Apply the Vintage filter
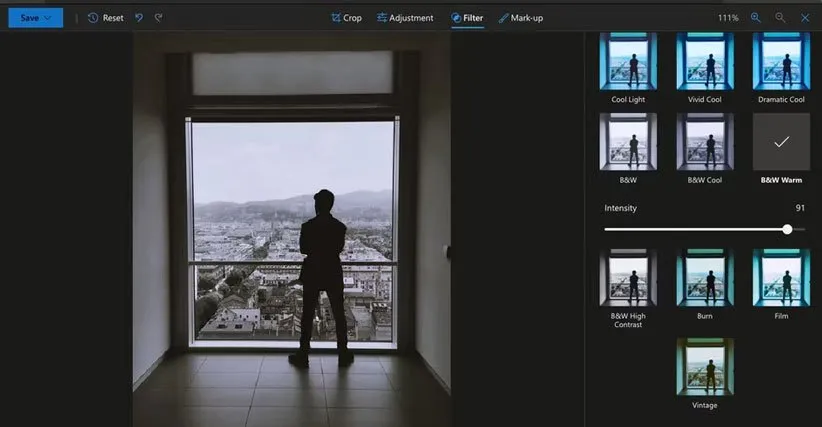This screenshot has width=822, height=427. point(705,366)
